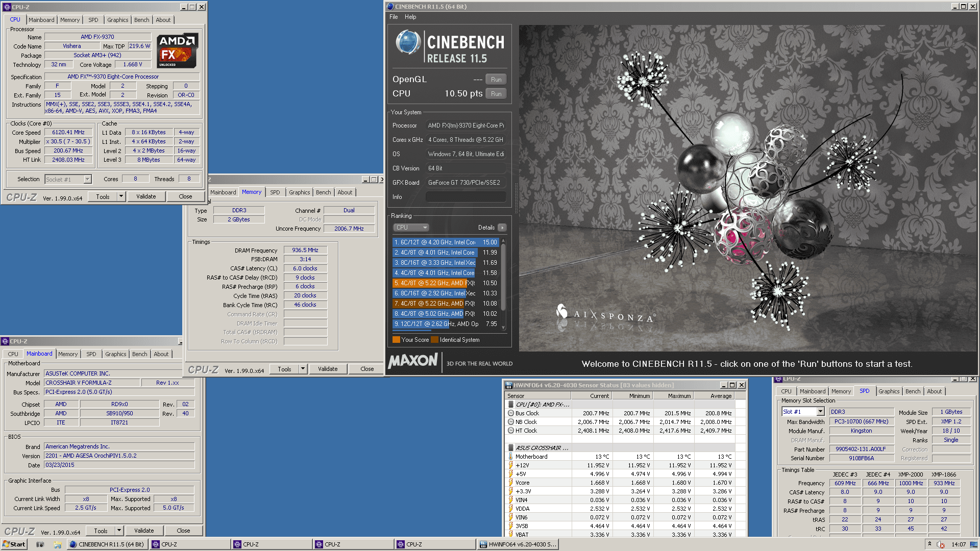Open the Slot #1 memory slot dropdown
The height and width of the screenshot is (551, 980).
tap(820, 412)
